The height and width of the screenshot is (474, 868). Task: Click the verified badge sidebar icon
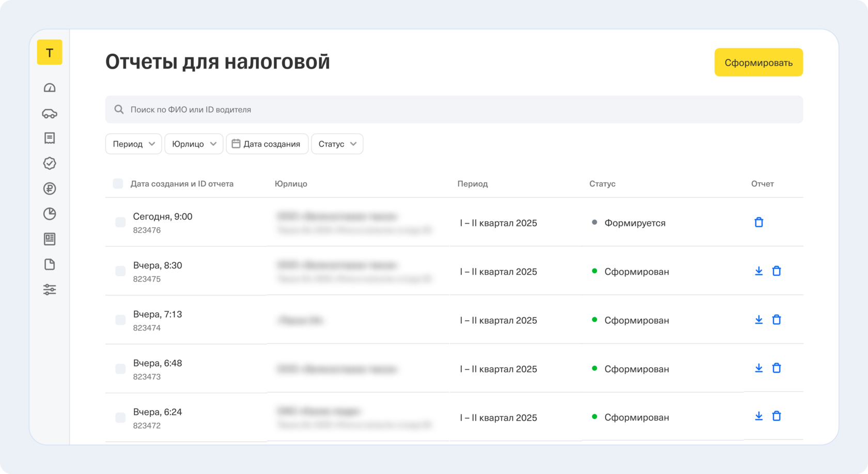[x=50, y=163]
